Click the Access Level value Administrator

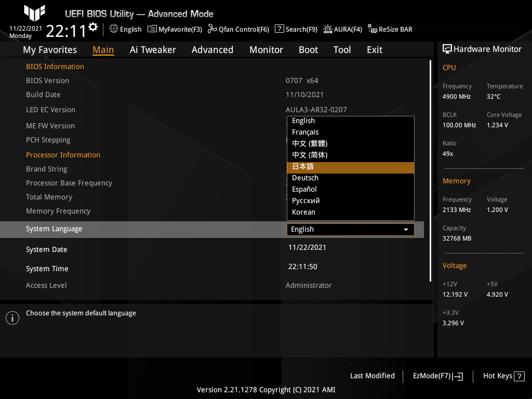[309, 285]
